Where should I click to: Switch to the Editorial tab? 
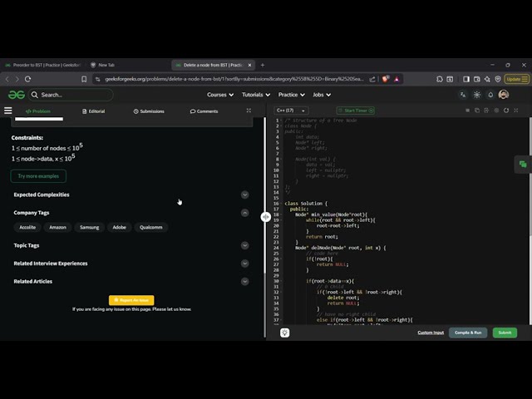coord(94,111)
